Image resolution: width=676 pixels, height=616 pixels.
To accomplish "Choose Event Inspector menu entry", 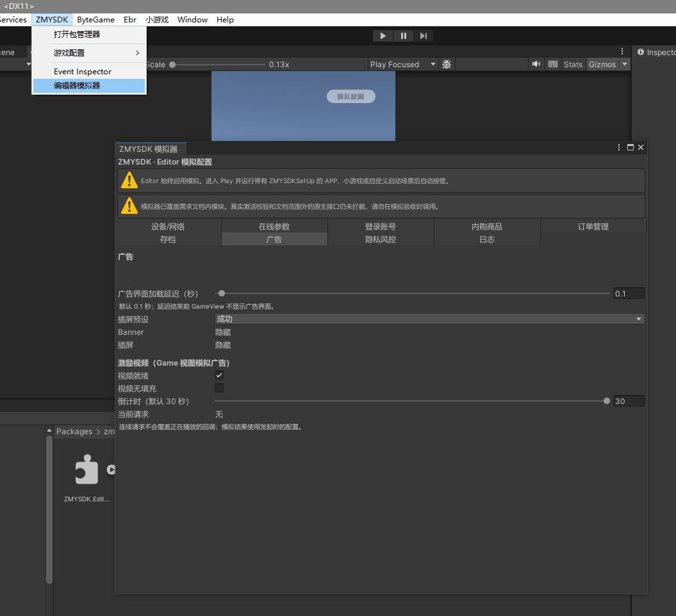I will click(89, 72).
